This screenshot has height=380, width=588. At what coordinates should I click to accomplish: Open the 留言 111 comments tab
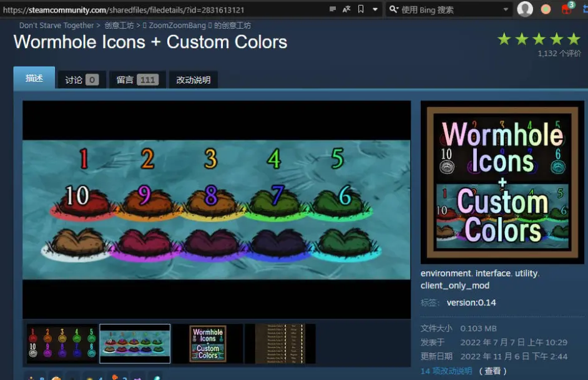tap(137, 80)
